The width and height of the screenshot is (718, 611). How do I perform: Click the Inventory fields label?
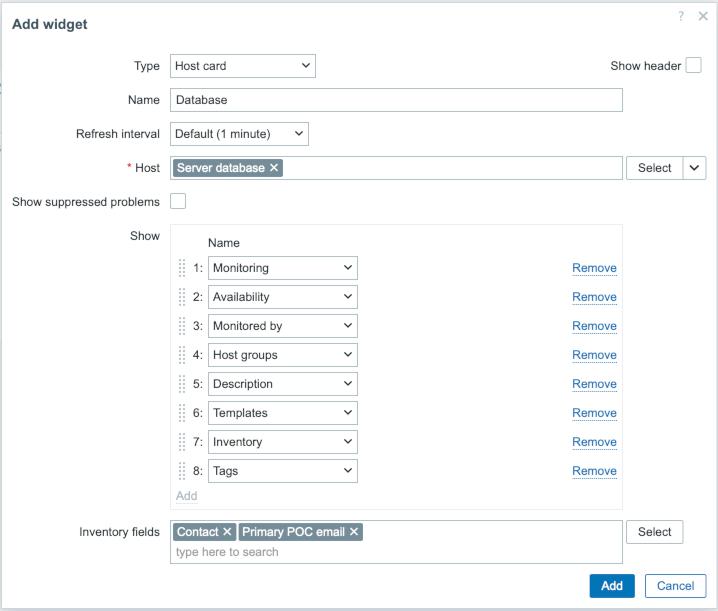click(x=119, y=532)
